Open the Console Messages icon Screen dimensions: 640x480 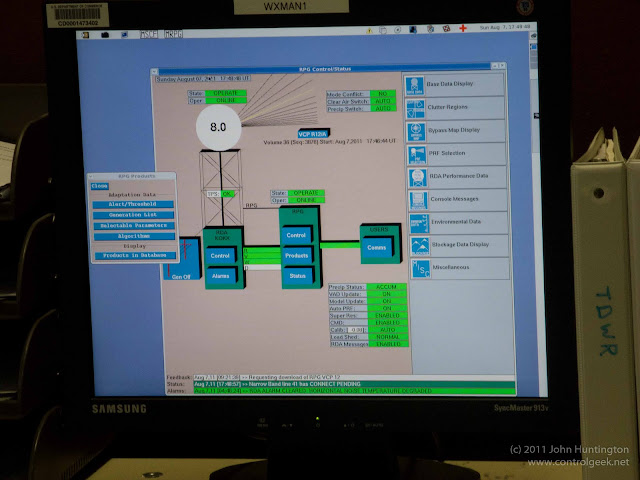pyautogui.click(x=419, y=200)
